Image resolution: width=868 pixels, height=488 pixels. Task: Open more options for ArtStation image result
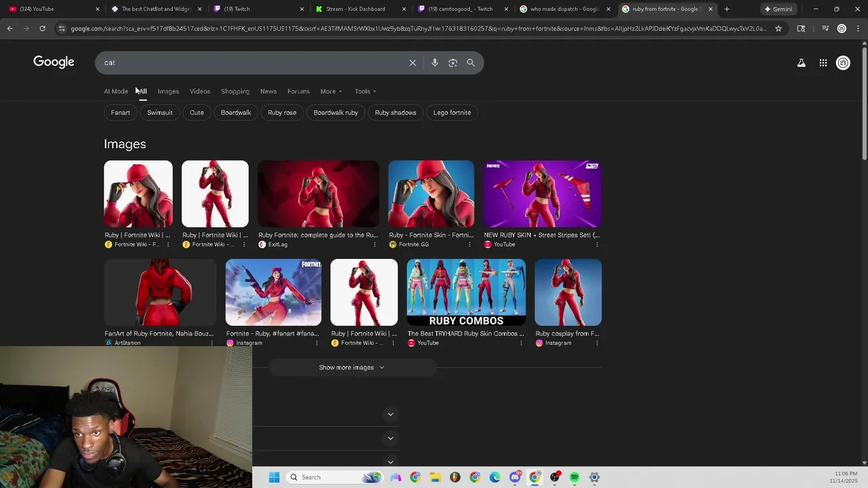click(212, 343)
